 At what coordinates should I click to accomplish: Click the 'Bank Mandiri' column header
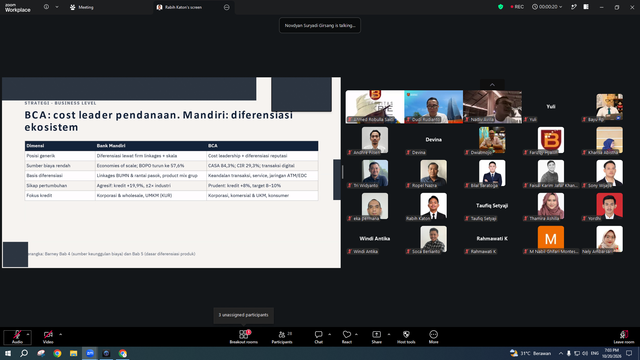coord(111,146)
